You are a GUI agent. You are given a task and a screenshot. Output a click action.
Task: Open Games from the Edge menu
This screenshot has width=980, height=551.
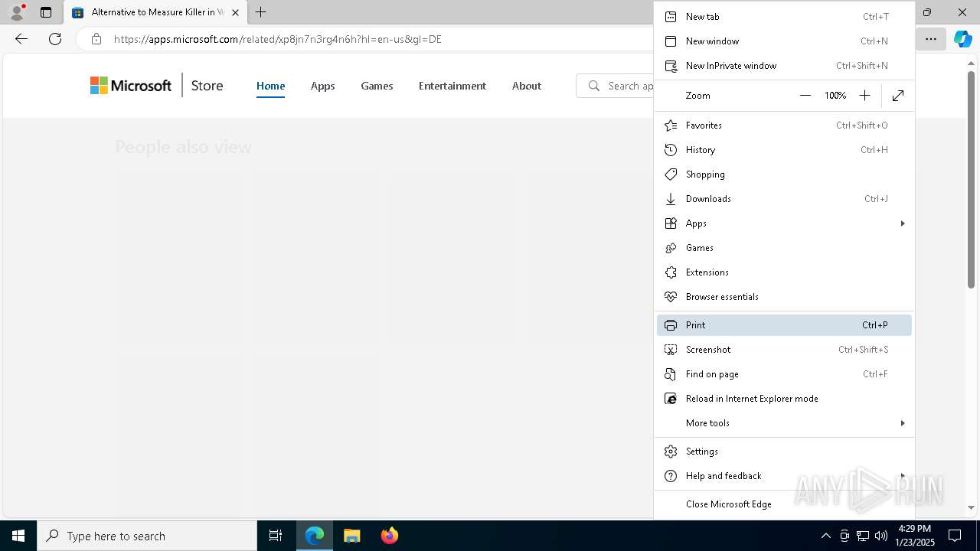[784, 247]
